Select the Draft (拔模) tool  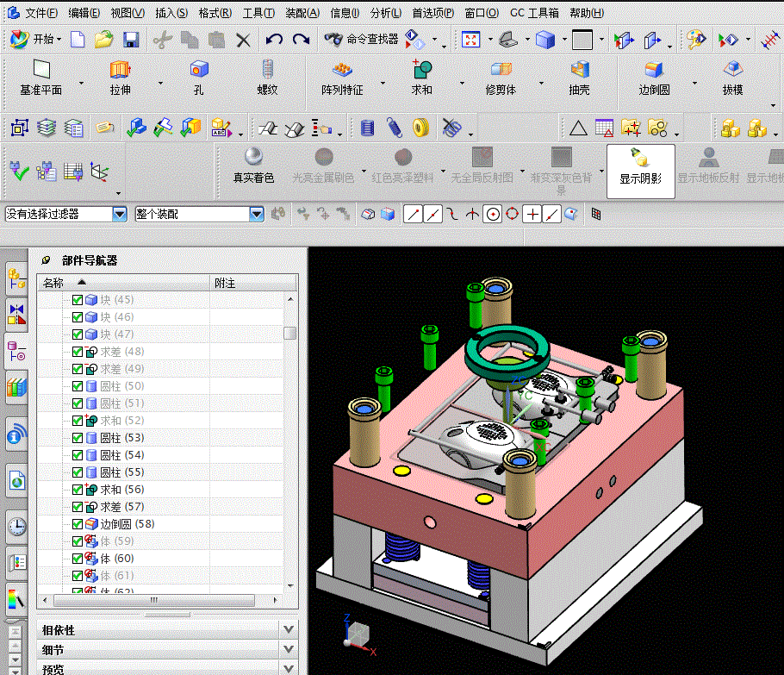pos(732,78)
